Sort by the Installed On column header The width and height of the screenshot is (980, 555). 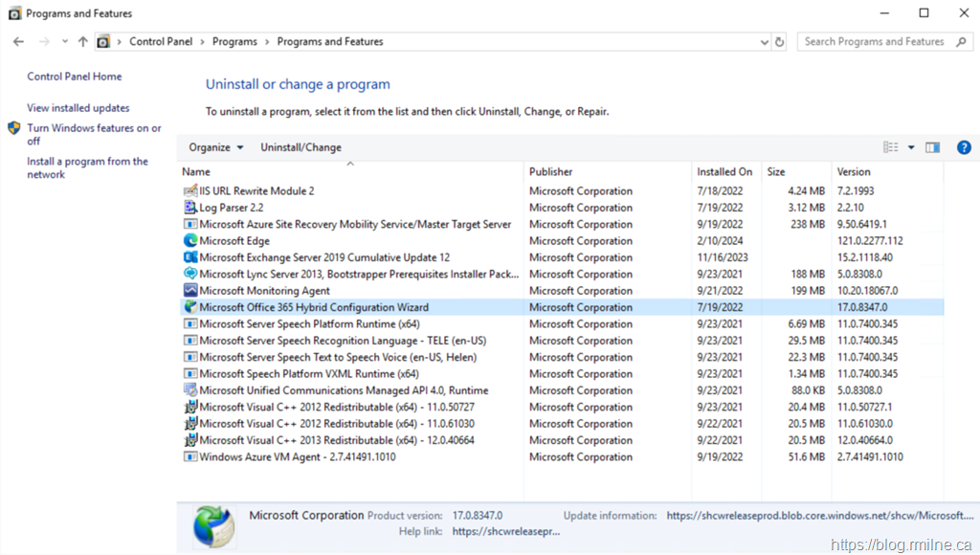(x=724, y=172)
